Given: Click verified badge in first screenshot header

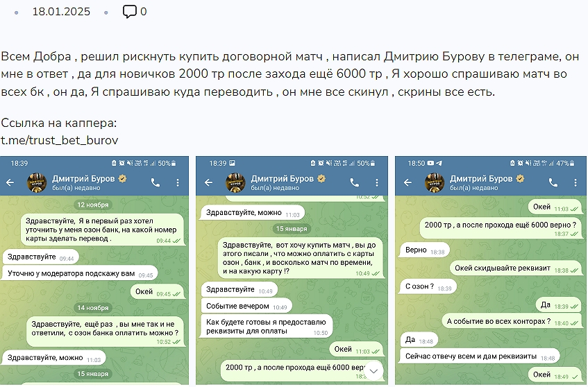Looking at the screenshot, I should [123, 179].
